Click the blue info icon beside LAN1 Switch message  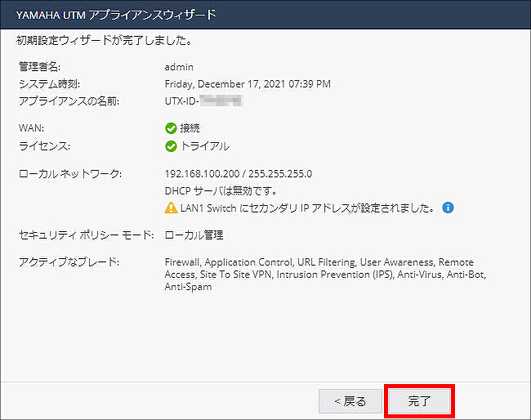[448, 208]
